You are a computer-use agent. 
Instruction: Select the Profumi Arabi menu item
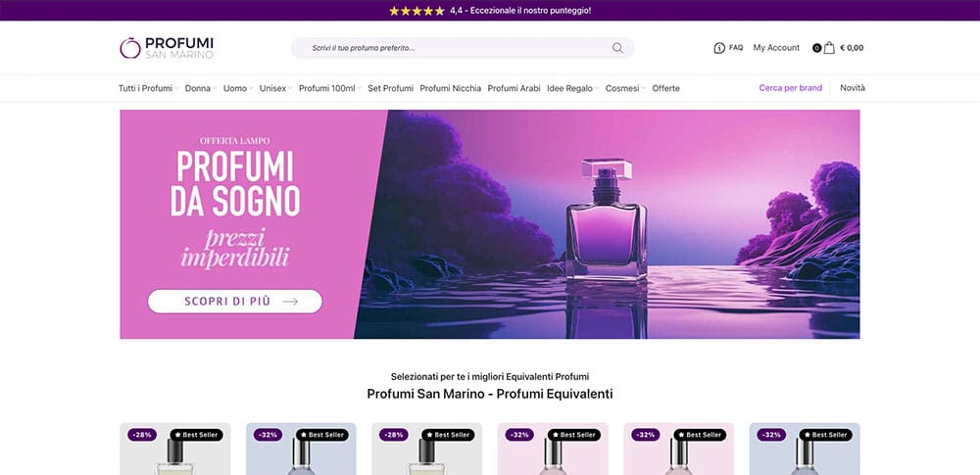[x=514, y=88]
